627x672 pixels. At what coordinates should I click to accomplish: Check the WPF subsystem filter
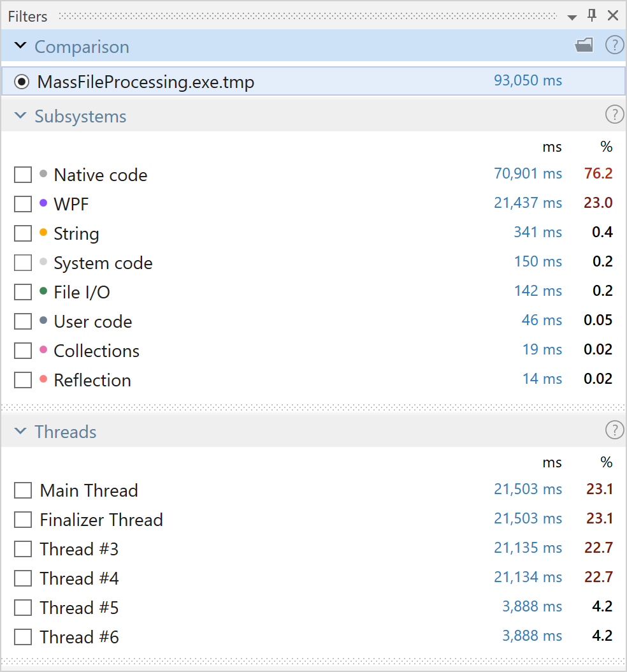[23, 204]
